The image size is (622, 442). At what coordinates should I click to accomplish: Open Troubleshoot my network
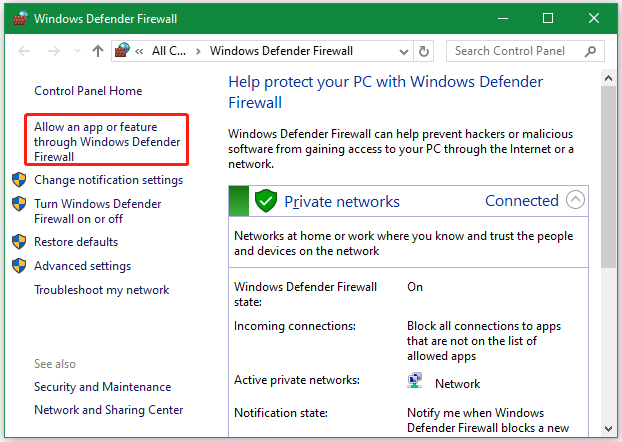pos(102,290)
